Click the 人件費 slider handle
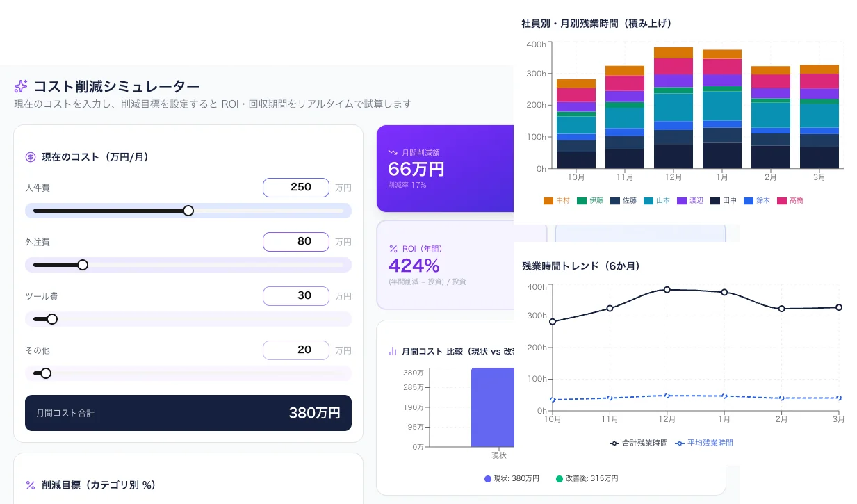 [x=188, y=211]
